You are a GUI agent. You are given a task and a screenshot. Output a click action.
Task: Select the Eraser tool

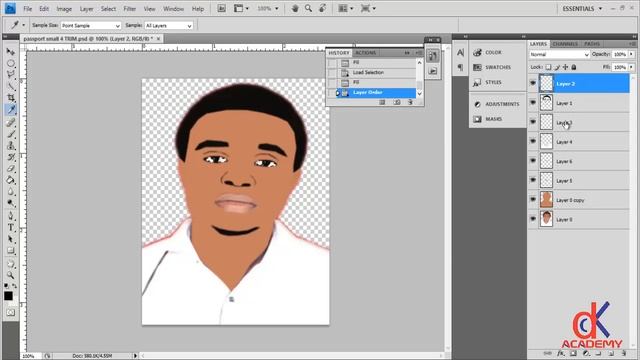(11, 169)
